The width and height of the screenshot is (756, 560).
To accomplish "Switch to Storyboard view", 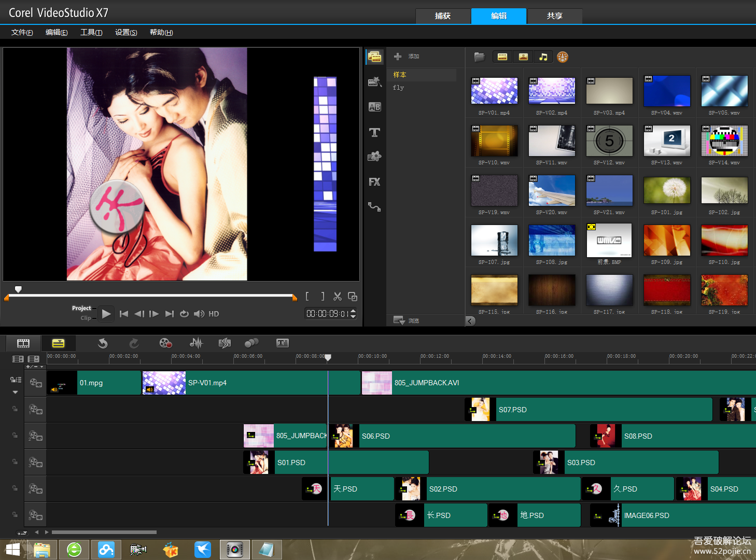I will 23,343.
